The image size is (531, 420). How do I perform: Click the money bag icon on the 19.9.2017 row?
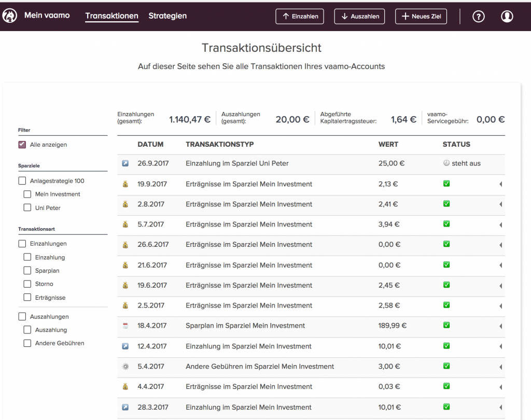point(125,184)
